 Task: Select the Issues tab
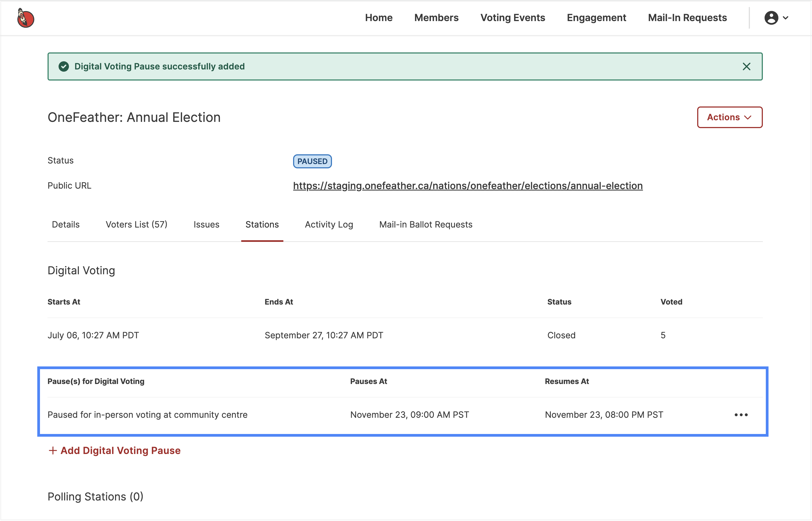[x=206, y=225]
